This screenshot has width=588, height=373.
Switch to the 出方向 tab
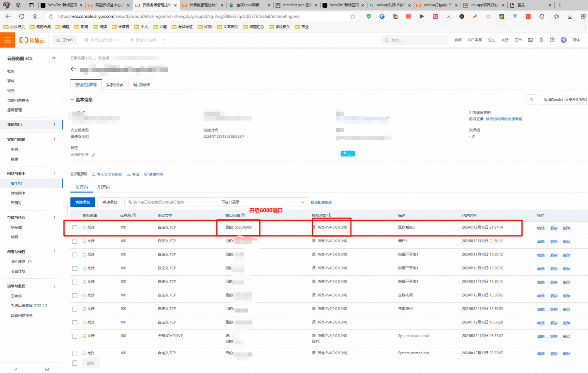(104, 187)
